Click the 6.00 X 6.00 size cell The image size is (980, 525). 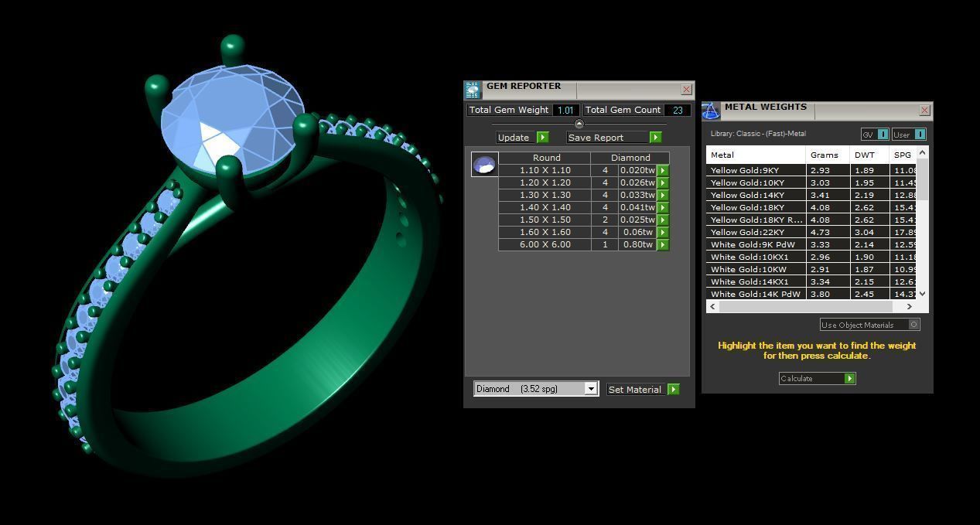pyautogui.click(x=545, y=244)
